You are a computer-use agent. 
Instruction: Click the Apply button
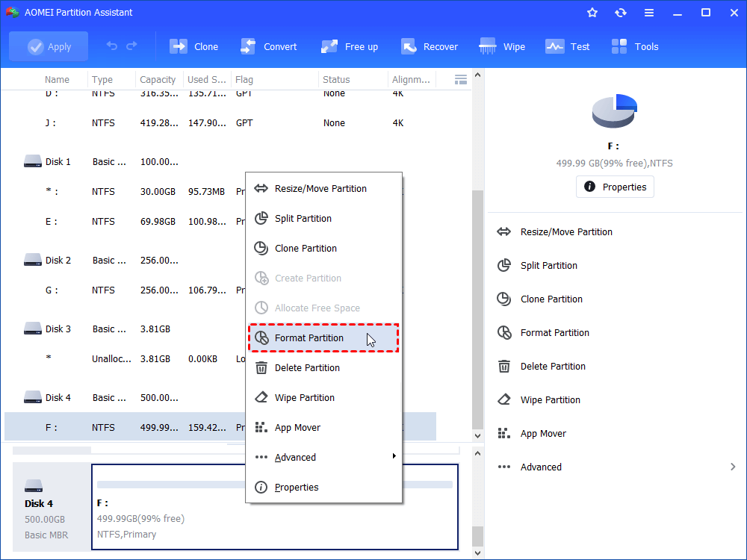pyautogui.click(x=49, y=46)
